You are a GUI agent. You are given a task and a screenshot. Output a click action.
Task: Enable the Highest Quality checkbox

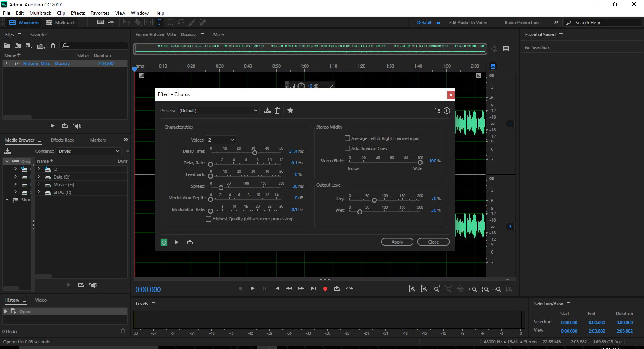point(208,219)
